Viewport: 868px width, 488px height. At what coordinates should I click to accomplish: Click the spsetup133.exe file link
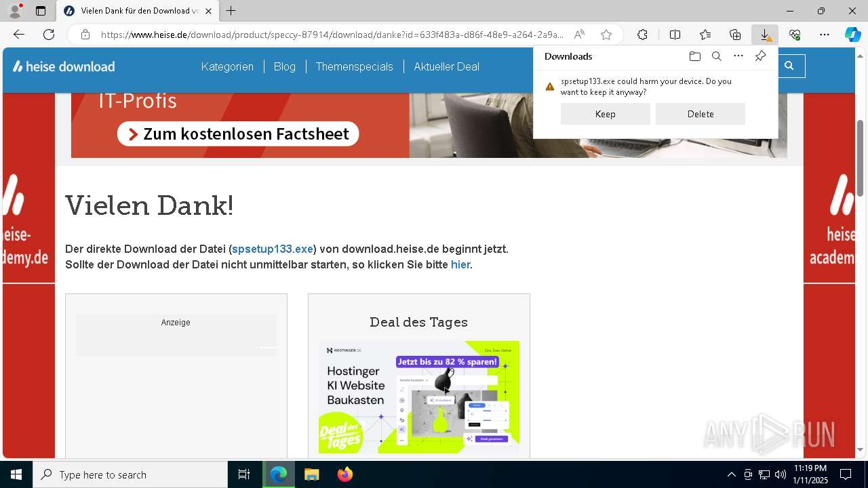click(x=273, y=249)
